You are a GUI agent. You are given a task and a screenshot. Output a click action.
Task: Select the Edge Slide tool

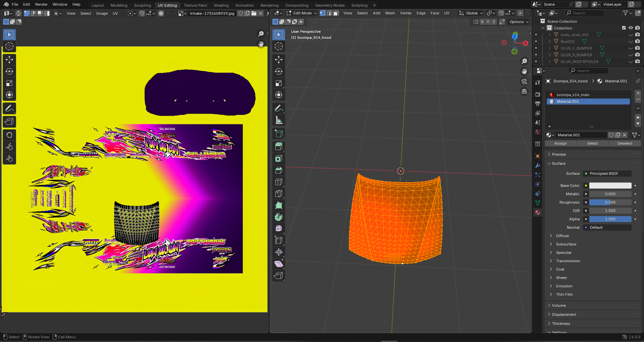(279, 241)
